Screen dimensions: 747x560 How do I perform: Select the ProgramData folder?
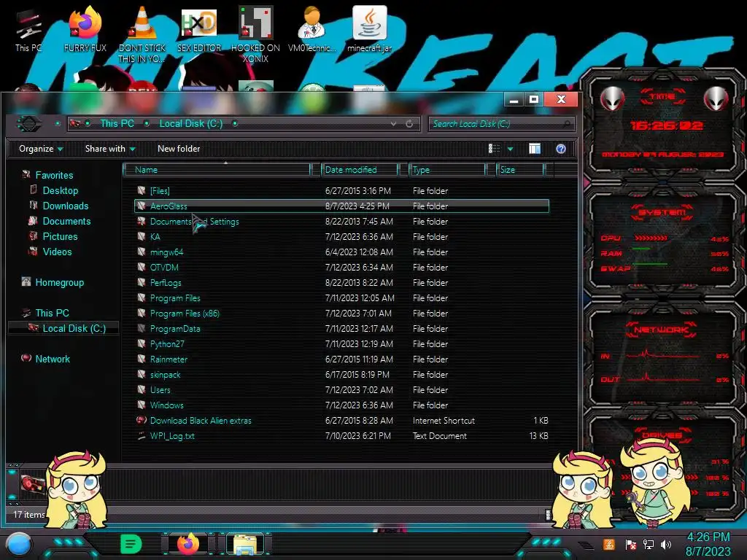pos(341,329)
